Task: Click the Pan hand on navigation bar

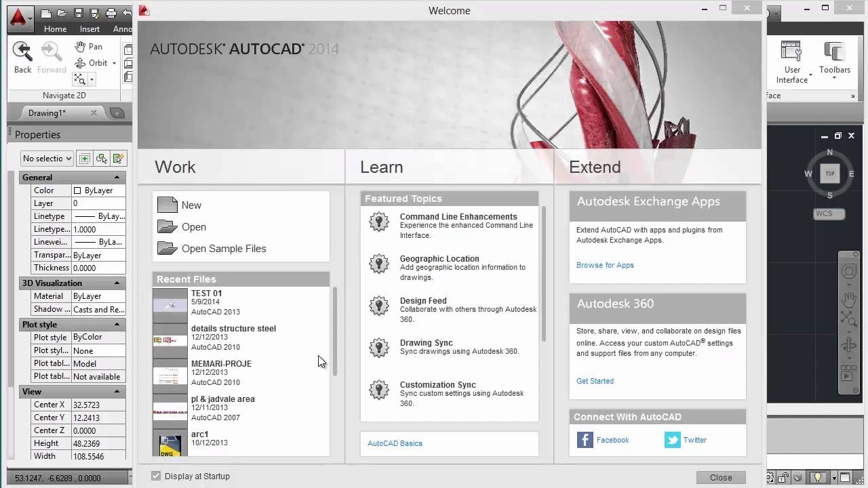Action: (848, 298)
